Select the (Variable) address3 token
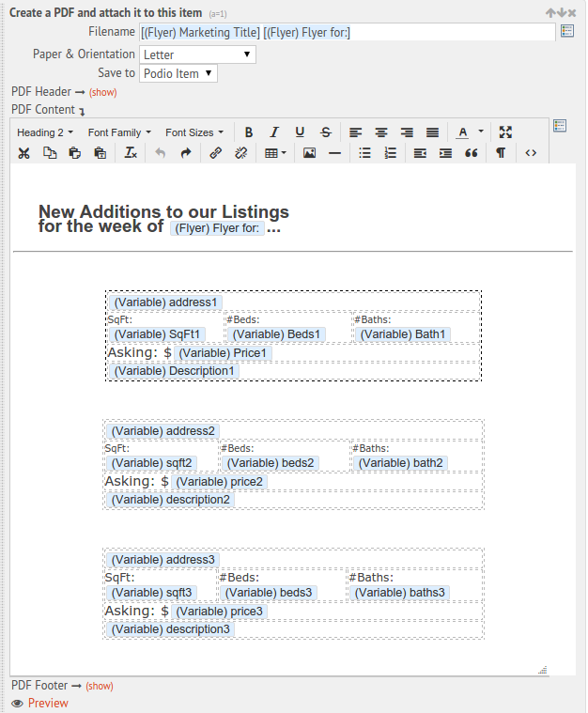This screenshot has width=588, height=713. coord(162,560)
